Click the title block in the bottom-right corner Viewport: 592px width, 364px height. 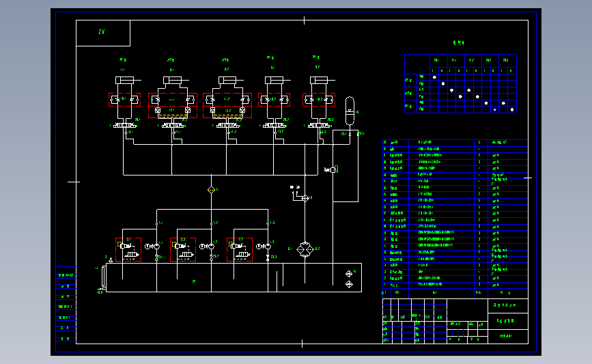(x=455, y=321)
